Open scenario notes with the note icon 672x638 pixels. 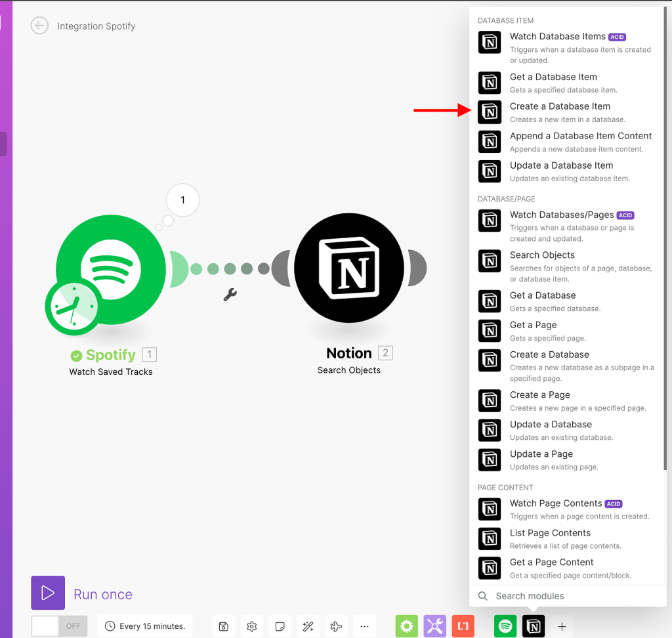[x=280, y=626]
